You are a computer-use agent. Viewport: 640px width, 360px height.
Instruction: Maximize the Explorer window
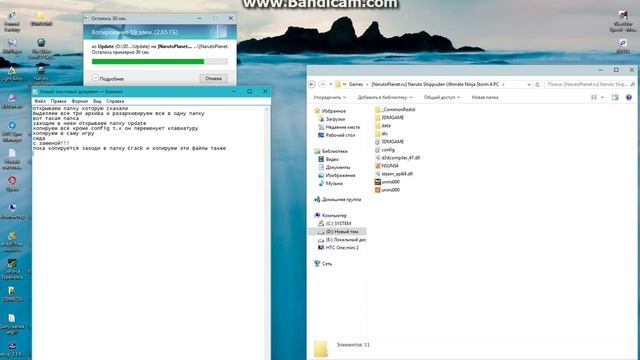click(616, 70)
